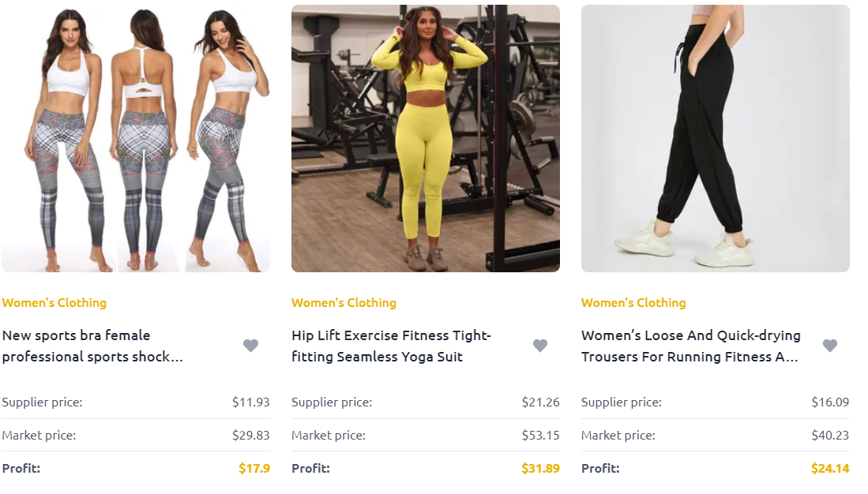This screenshot has width=868, height=494.
Task: Open the black jogger trousers product photo
Action: click(716, 138)
